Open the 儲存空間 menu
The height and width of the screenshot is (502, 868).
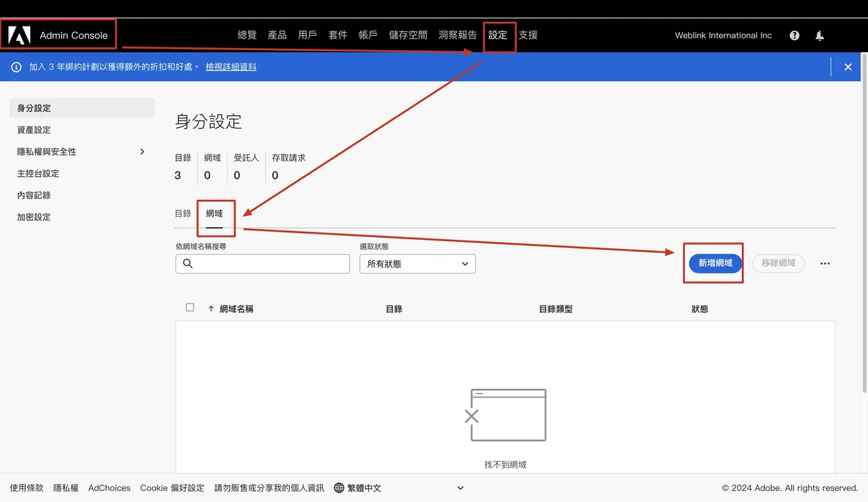point(408,35)
